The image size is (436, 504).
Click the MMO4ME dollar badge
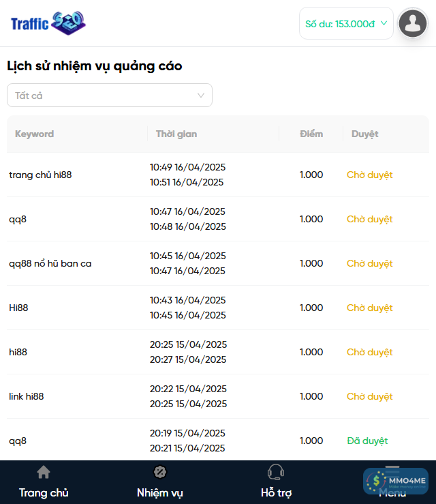coord(395,481)
